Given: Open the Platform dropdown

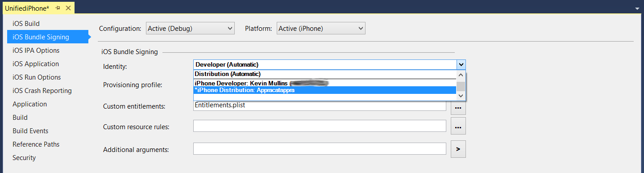Looking at the screenshot, I should pos(321,28).
